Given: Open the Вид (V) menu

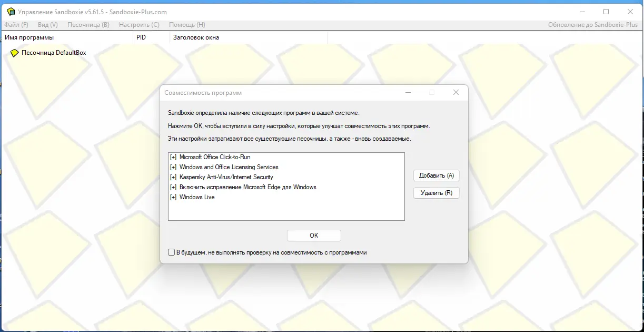Looking at the screenshot, I should [x=48, y=25].
